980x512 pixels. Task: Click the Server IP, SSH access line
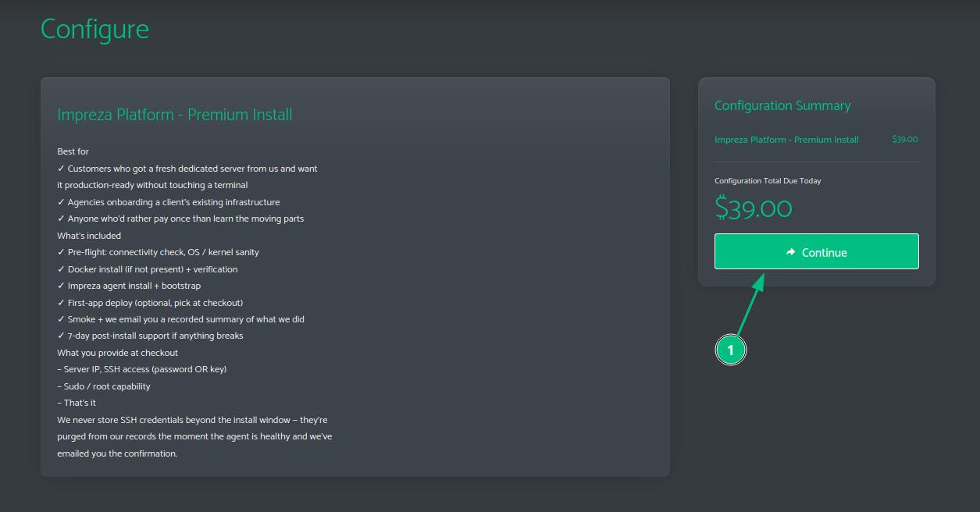coord(142,369)
